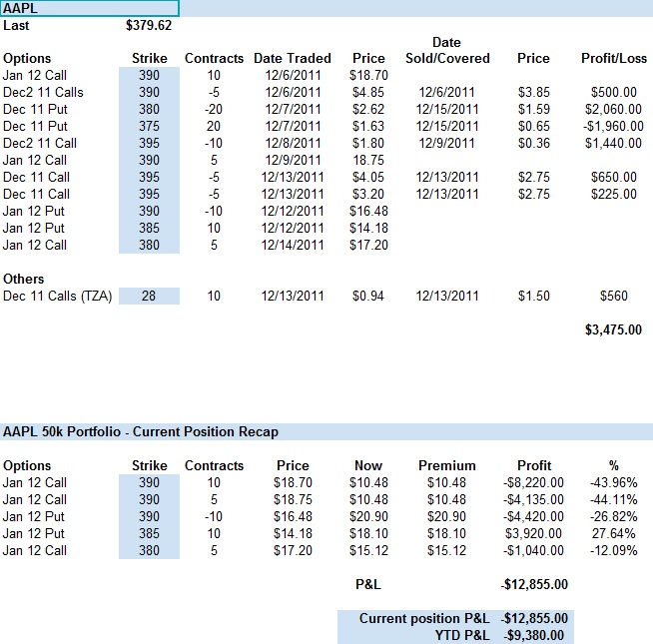
Task: Click the $3,475.00 total profit cell
Action: [613, 329]
